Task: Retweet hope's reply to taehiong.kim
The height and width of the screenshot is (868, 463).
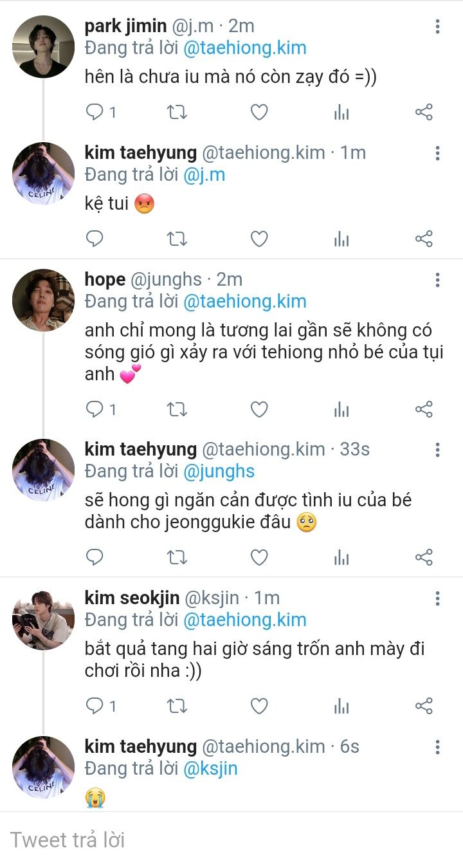Action: coord(177,409)
